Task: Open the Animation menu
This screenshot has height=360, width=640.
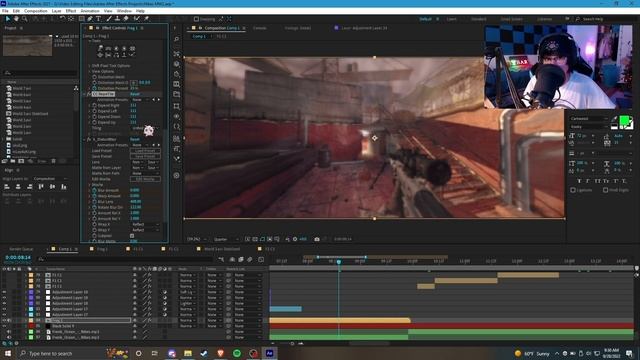Action: tap(90, 11)
